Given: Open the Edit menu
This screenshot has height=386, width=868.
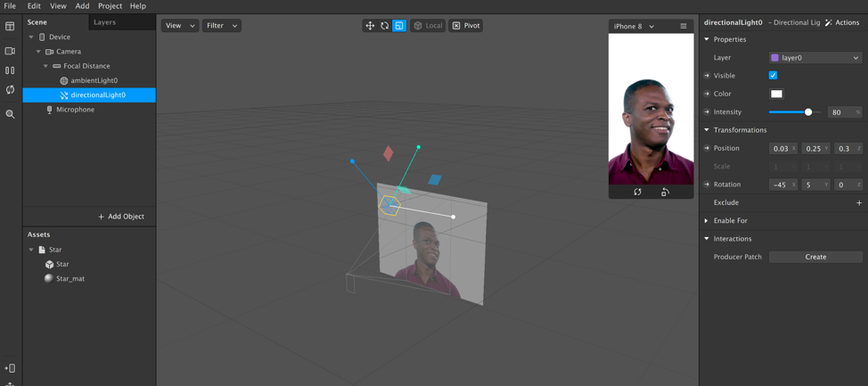Looking at the screenshot, I should click(34, 6).
